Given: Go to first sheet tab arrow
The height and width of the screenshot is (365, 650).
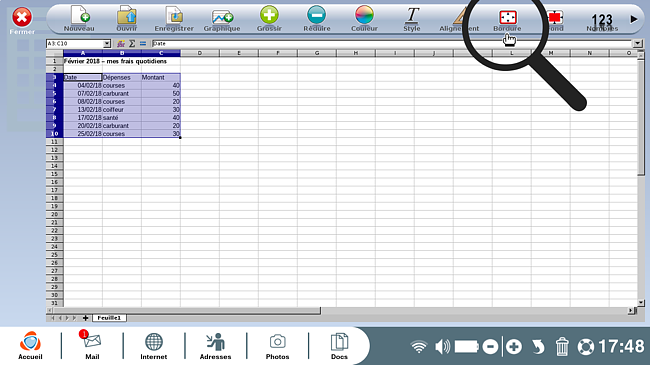Looking at the screenshot, I should pyautogui.click(x=53, y=318).
